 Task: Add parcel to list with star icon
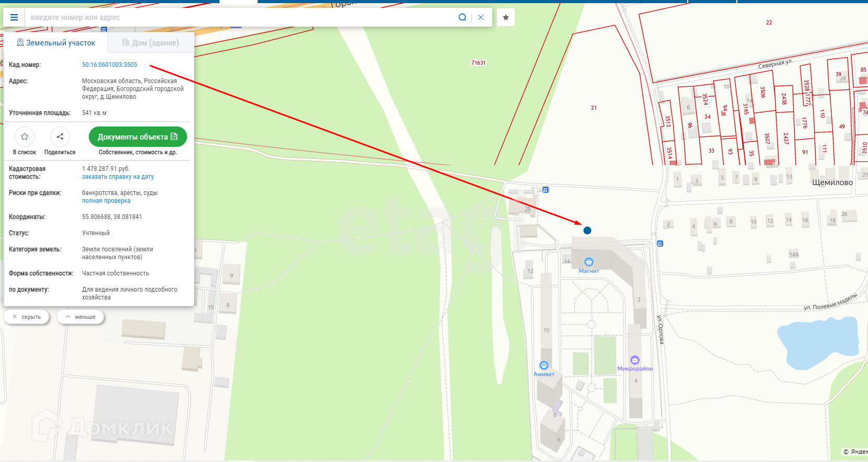pos(25,136)
